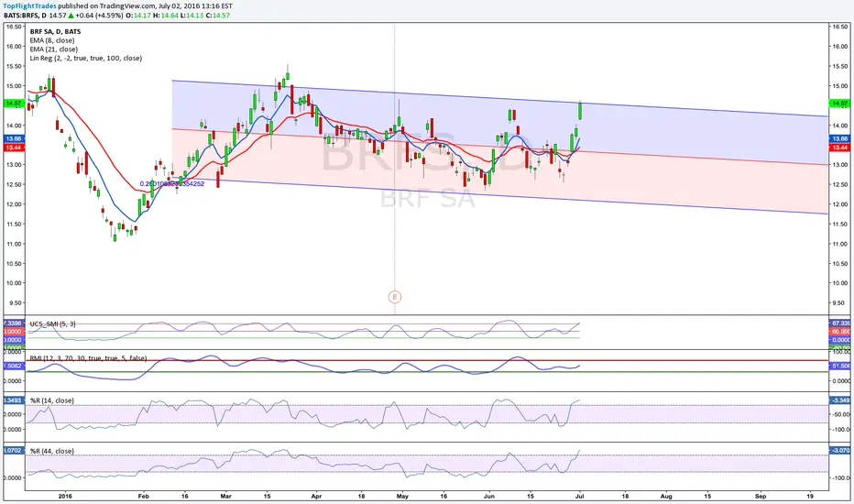
Task: Click the 'Mar' label on time axis
Action: click(226, 497)
